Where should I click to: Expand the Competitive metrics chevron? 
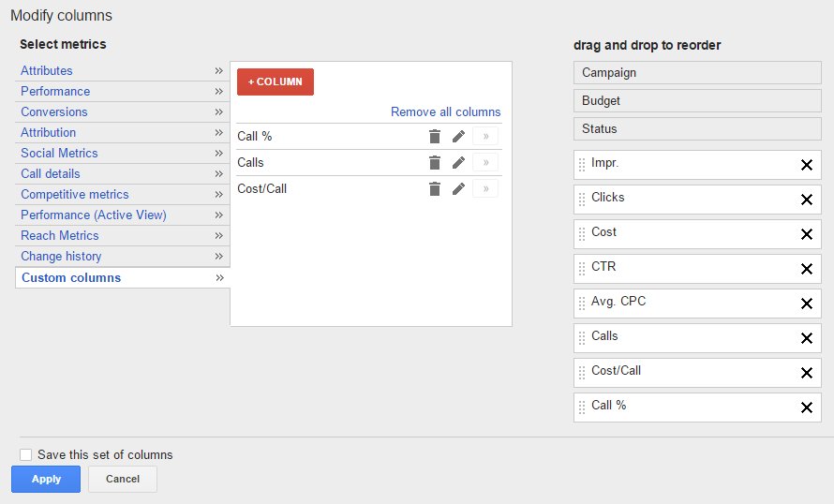pos(218,195)
